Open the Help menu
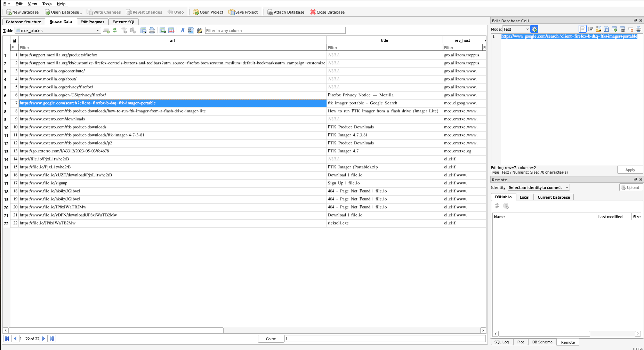Screen dimensions: 644x350 pos(61,4)
